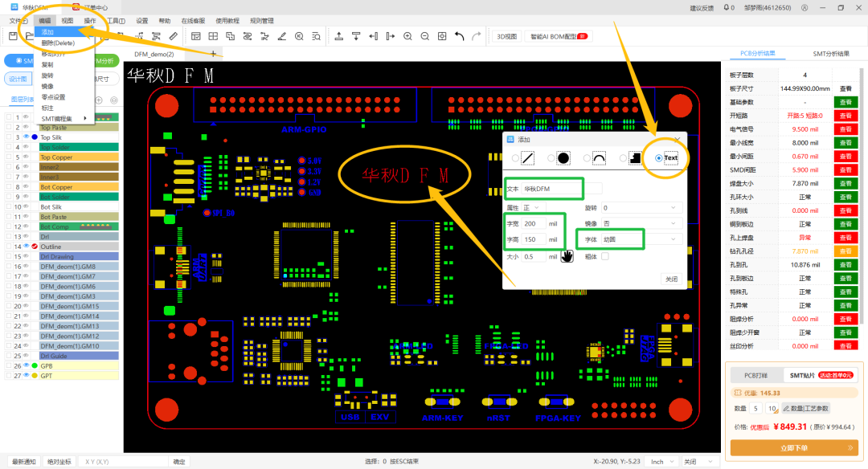868x469 pixels.
Task: Select the line shape radio button
Action: point(515,158)
